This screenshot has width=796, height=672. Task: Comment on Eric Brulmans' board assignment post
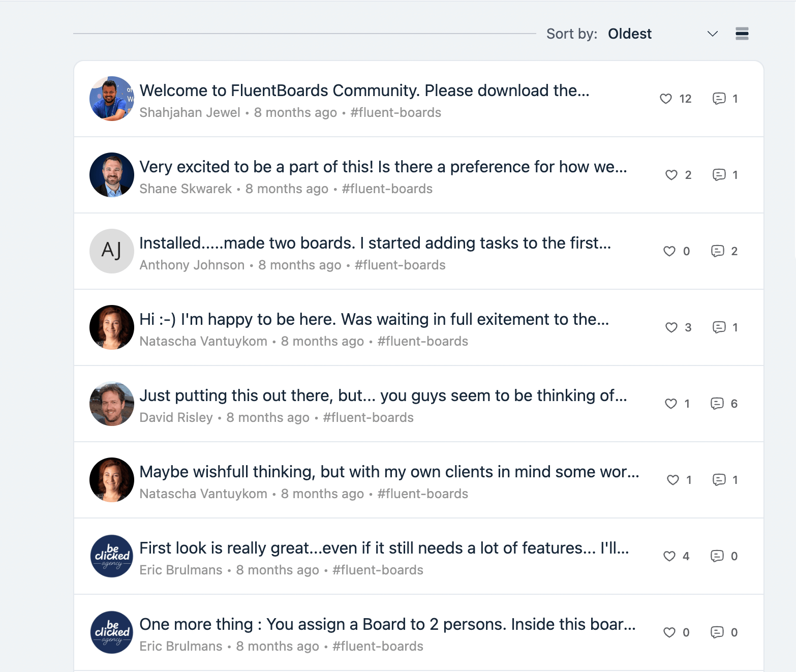(x=718, y=632)
